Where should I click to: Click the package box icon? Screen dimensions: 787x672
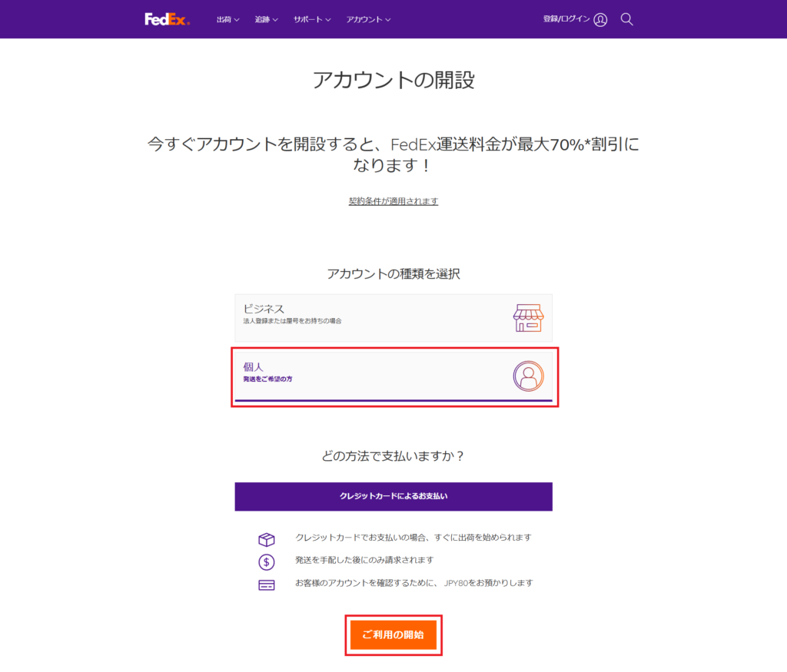tap(267, 540)
